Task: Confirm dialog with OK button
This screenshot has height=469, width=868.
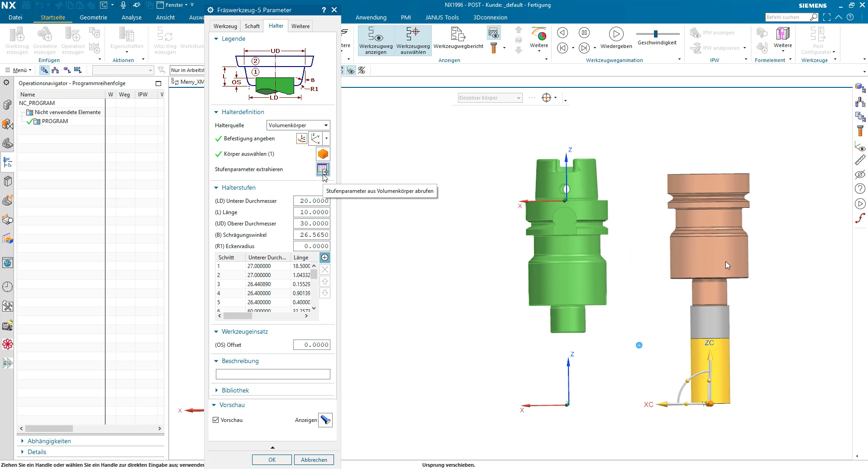Action: 272,459
